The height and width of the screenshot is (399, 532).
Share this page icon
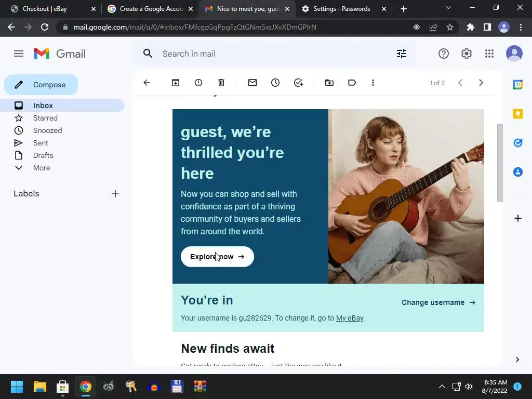tap(433, 27)
